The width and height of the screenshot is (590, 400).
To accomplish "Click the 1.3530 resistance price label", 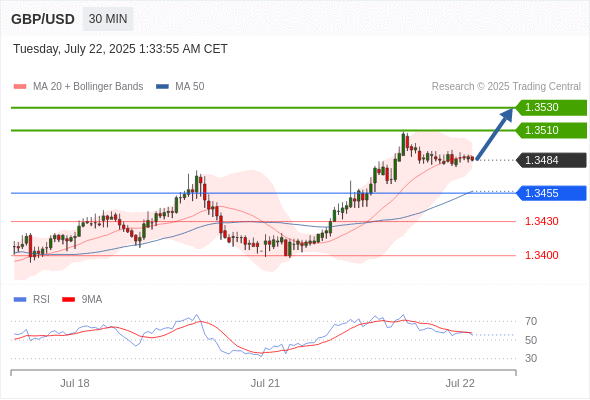I will [551, 108].
